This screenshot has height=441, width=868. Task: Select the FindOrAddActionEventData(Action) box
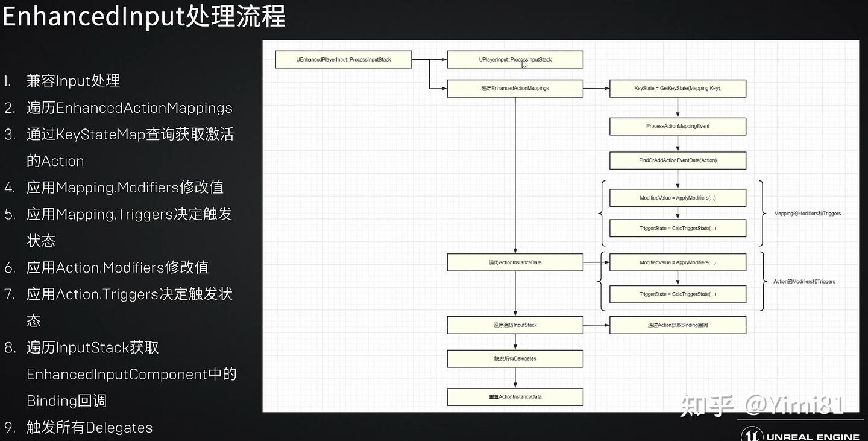tap(678, 160)
